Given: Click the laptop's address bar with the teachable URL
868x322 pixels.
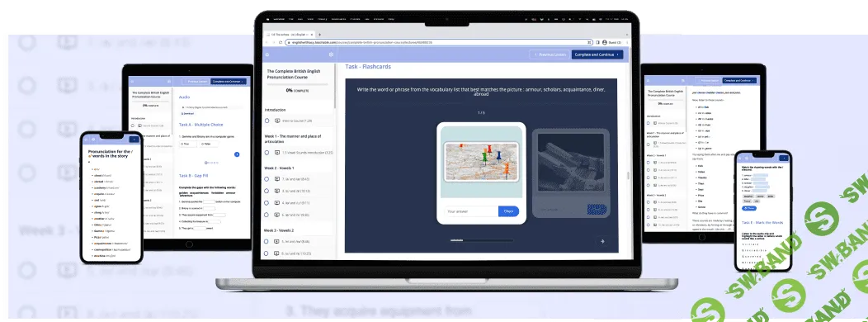Looking at the screenshot, I should pos(439,42).
